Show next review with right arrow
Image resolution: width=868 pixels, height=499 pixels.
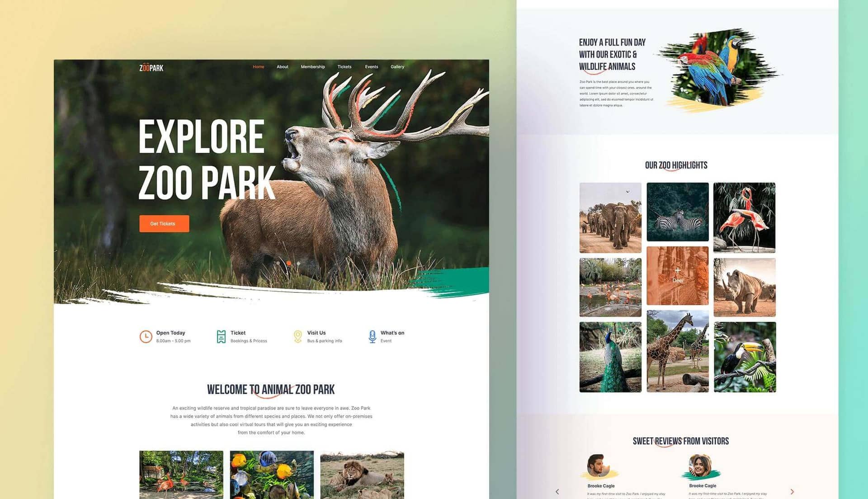(792, 492)
